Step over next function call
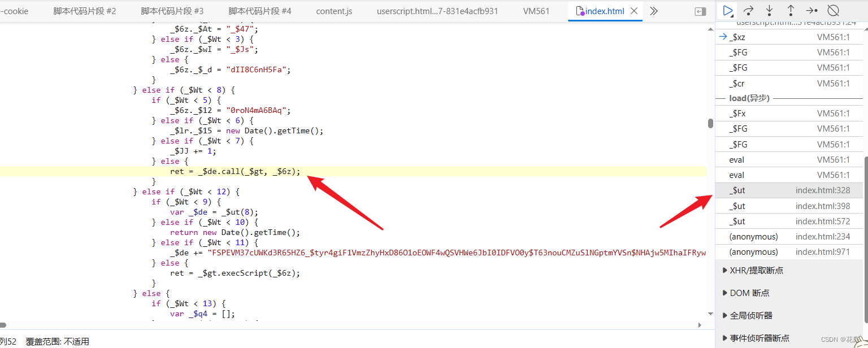The image size is (868, 348). [x=748, y=10]
